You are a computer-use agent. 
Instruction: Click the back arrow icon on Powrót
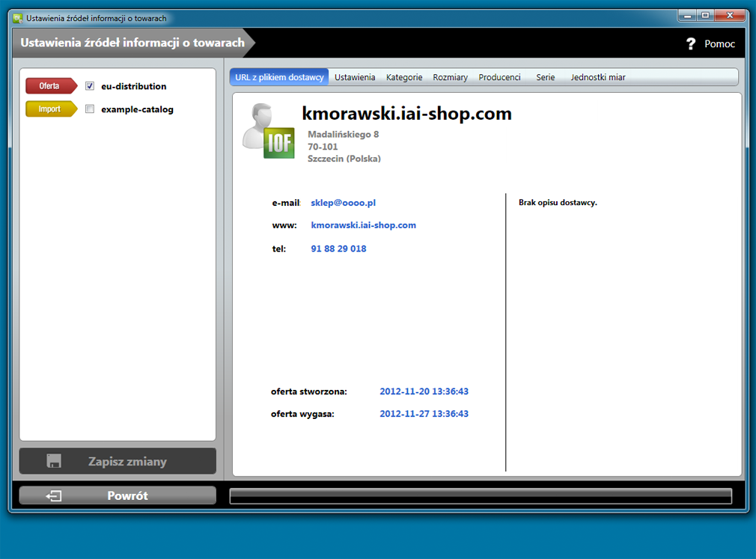[x=53, y=496]
